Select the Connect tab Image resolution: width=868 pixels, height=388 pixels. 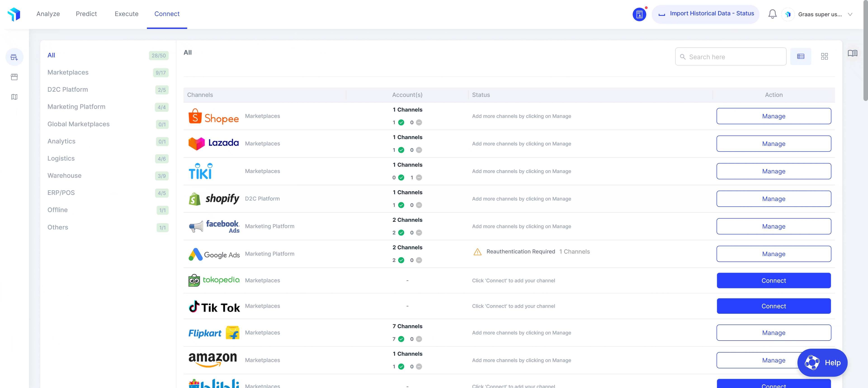pyautogui.click(x=167, y=14)
